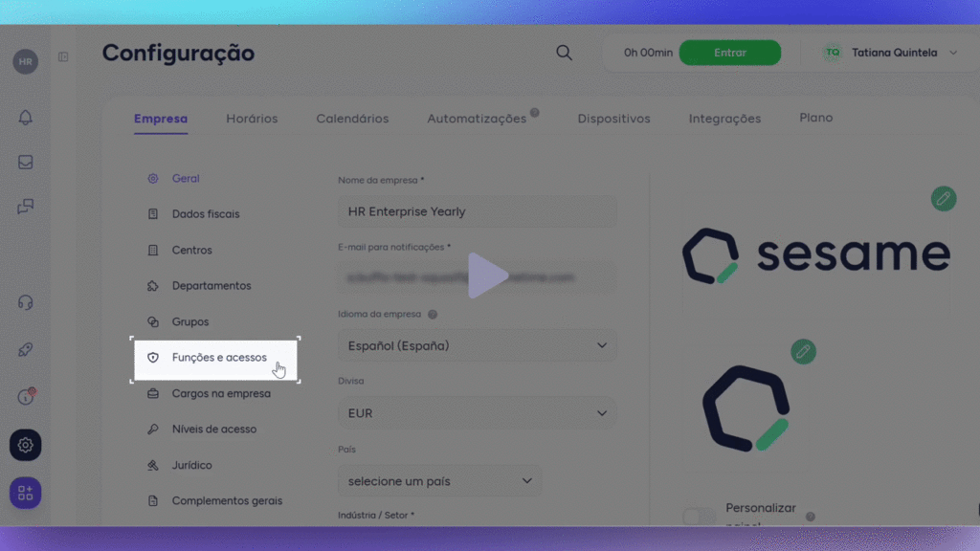Open the chat messages icon
This screenshot has height=551, width=980.
[x=26, y=207]
